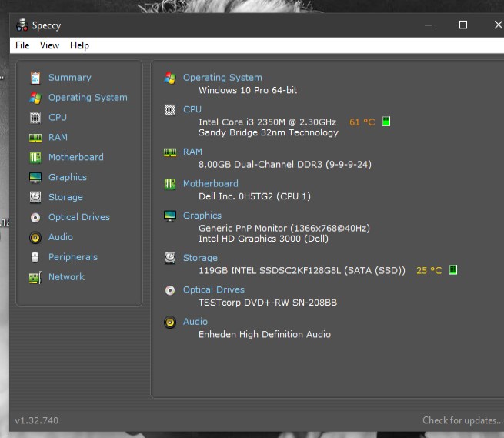
Task: Click the Operating System heading link in summary
Action: point(222,78)
